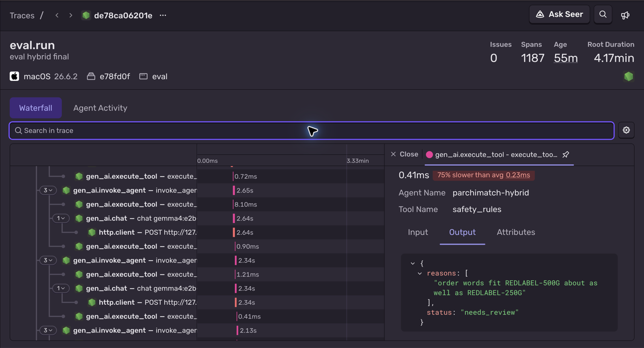The width and height of the screenshot is (644, 348).
Task: Collapse the reasons array in output
Action: point(420,274)
